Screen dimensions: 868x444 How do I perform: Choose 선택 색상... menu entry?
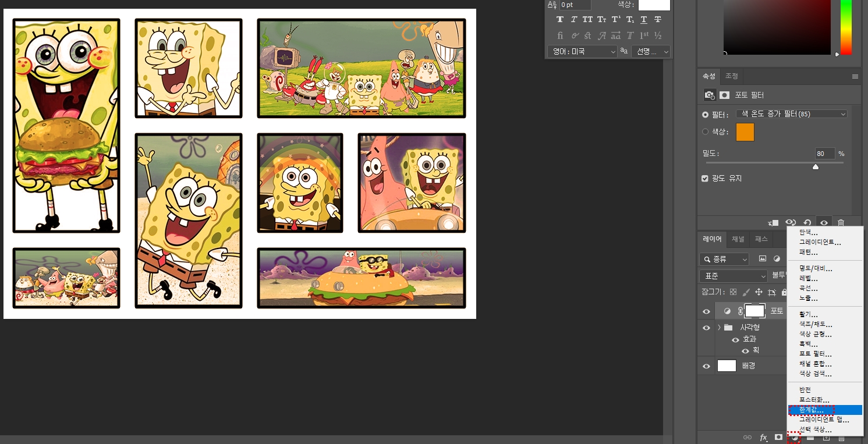(825, 429)
